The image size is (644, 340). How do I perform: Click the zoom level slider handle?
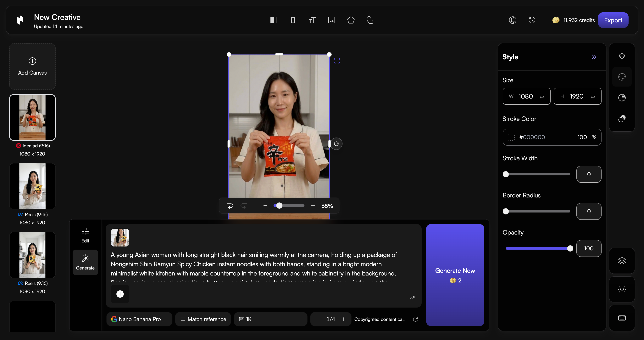click(279, 206)
